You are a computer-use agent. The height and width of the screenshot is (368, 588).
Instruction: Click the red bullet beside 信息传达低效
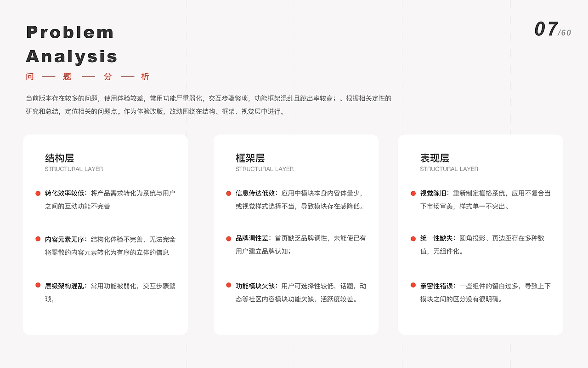tap(228, 193)
